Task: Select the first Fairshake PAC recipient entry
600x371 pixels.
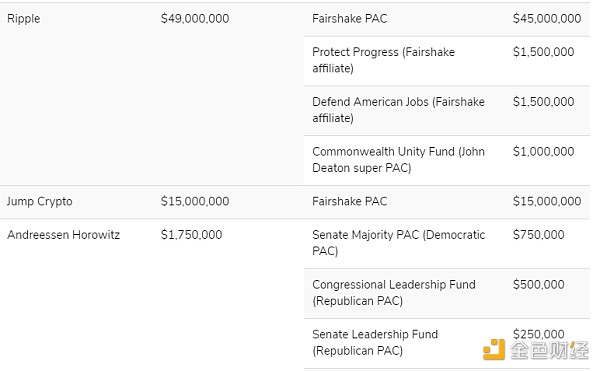Action: [x=350, y=18]
